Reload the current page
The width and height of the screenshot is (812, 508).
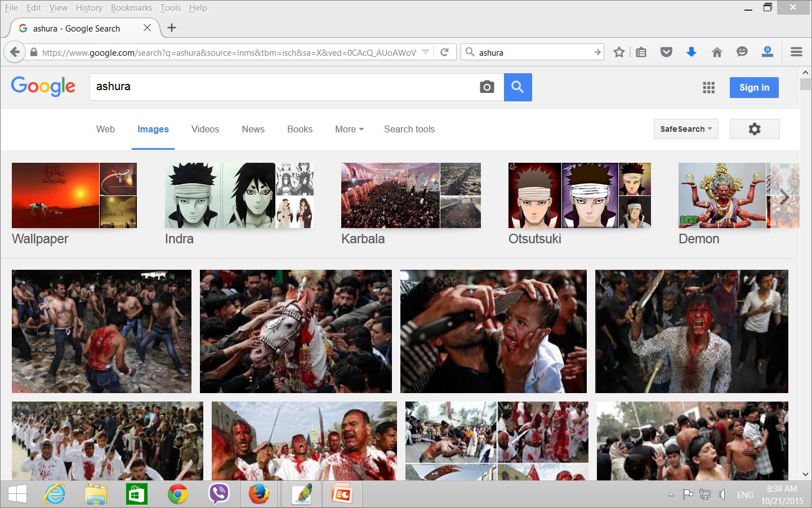pos(444,52)
